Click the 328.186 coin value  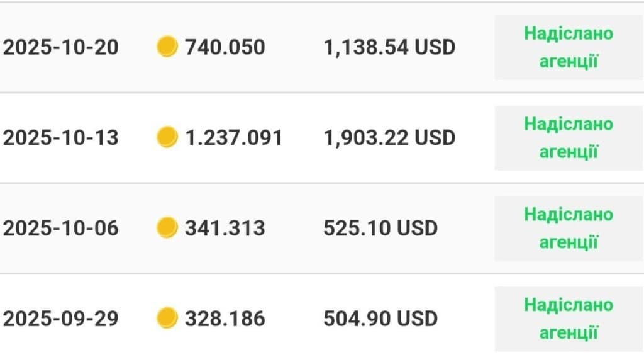[225, 318]
